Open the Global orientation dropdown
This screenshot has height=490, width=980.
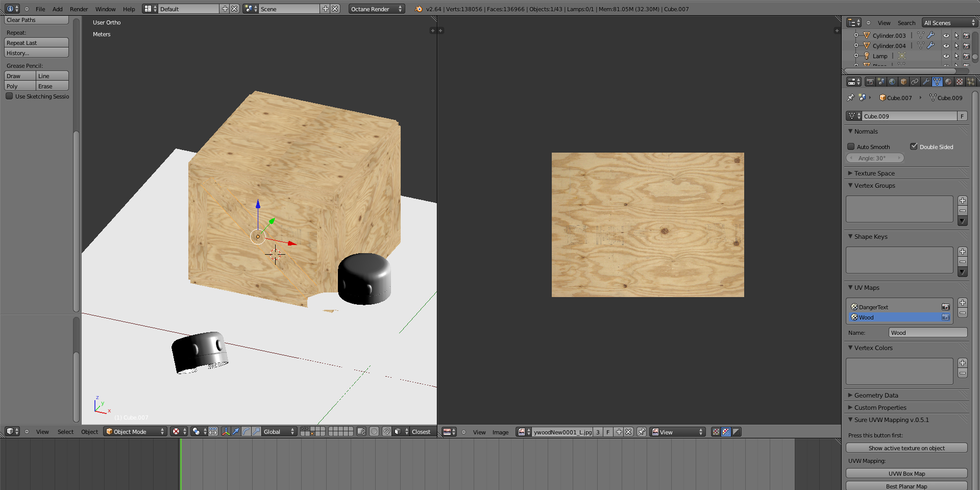[x=279, y=431]
